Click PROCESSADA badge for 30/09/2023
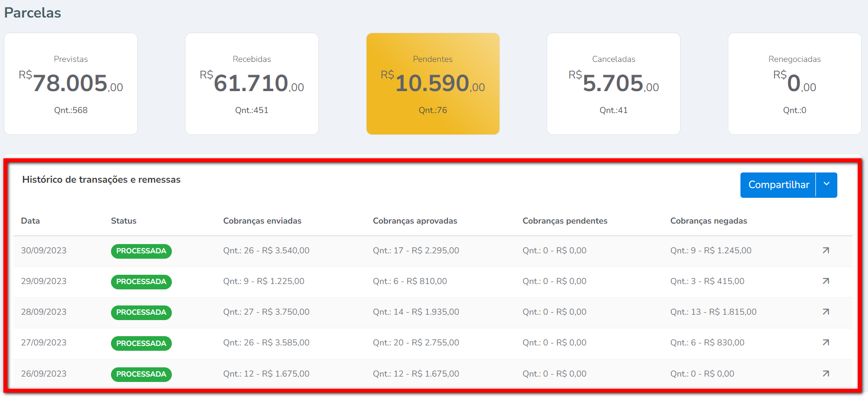 (141, 251)
